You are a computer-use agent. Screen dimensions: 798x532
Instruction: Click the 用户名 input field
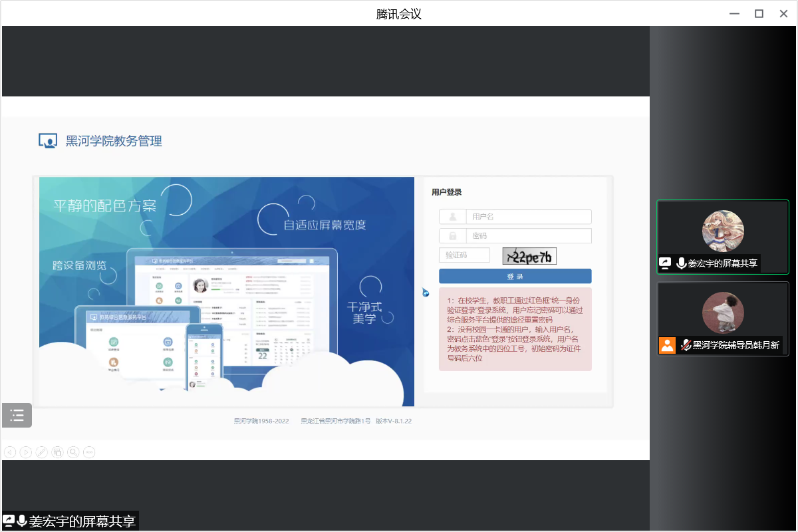pyautogui.click(x=527, y=217)
